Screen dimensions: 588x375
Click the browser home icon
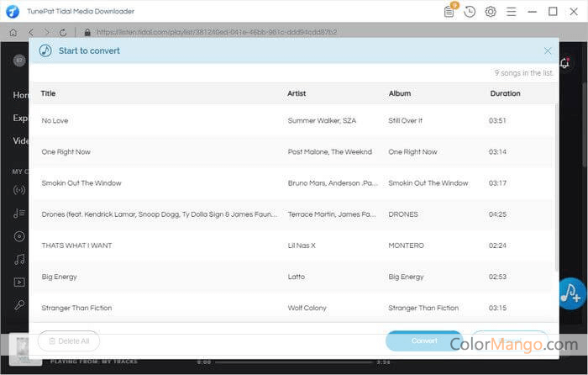pyautogui.click(x=13, y=32)
